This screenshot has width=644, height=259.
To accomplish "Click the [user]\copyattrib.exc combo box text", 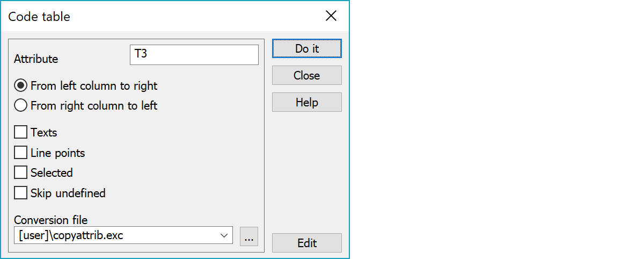I will (71, 235).
